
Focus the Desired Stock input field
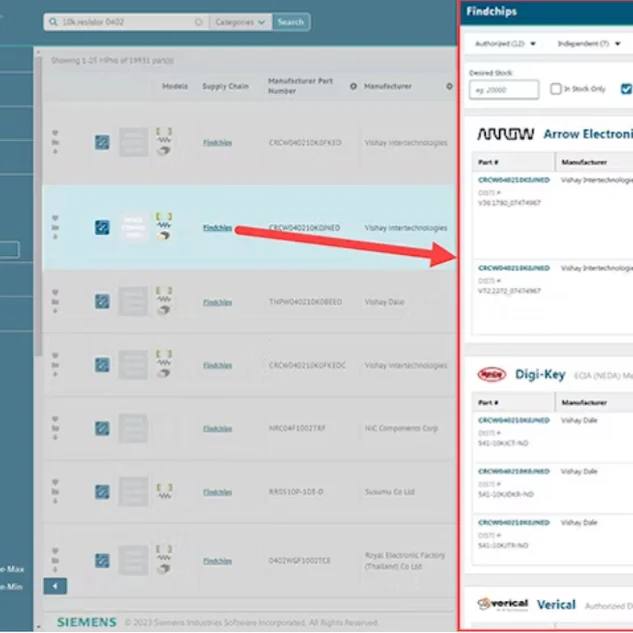[x=504, y=89]
